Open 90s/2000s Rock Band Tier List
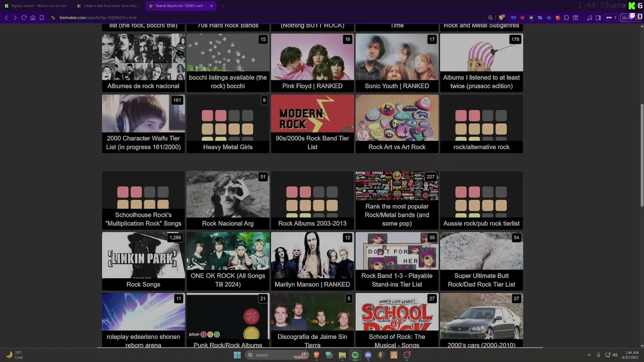This screenshot has width=644, height=362. (312, 124)
